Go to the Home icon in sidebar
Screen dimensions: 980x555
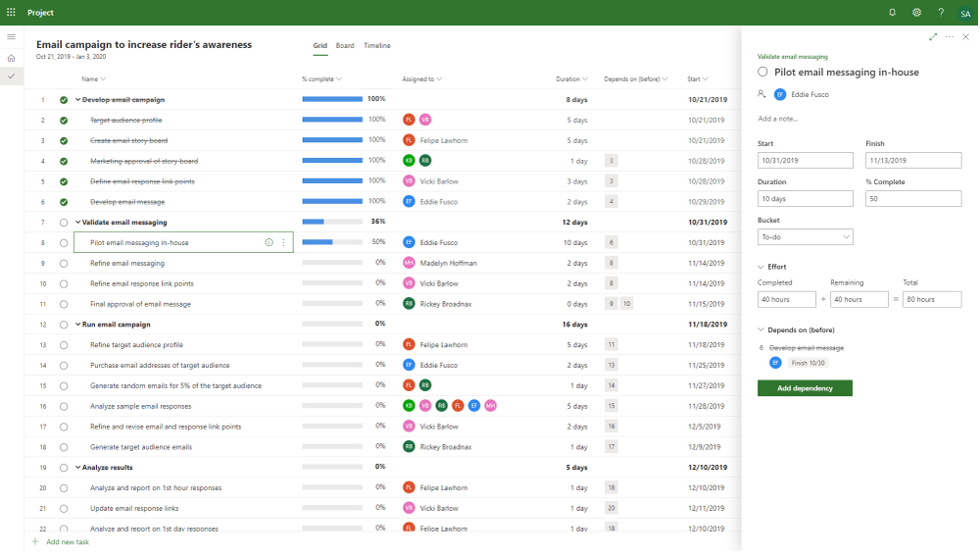pyautogui.click(x=11, y=58)
